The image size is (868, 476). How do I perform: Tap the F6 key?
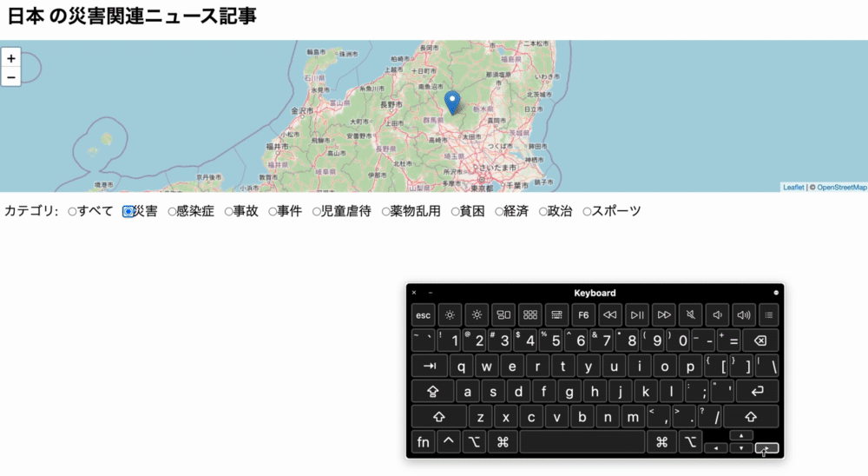click(583, 314)
